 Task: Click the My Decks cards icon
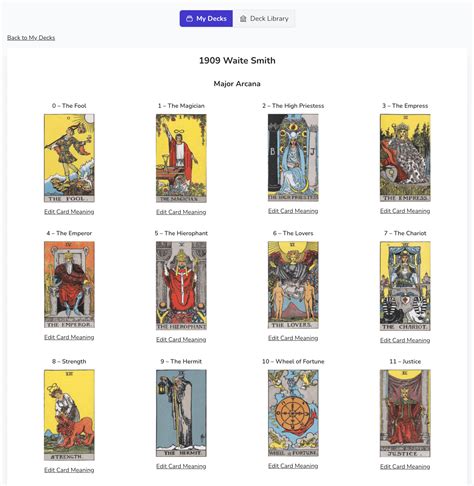[x=189, y=19]
